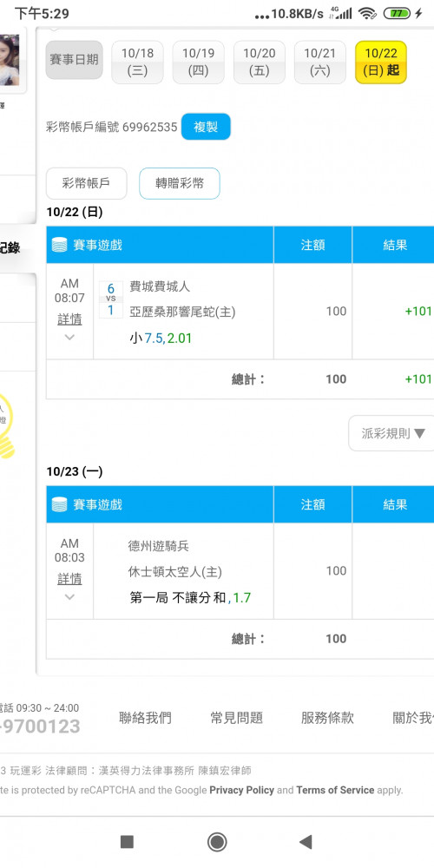The height and width of the screenshot is (868, 434).
Task: Open the 轉贈彩幣 button
Action: pyautogui.click(x=180, y=183)
